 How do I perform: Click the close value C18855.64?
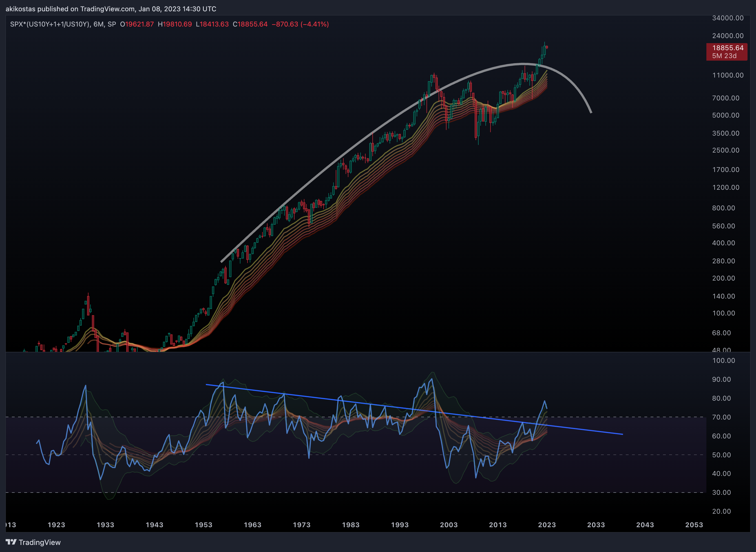(x=250, y=24)
